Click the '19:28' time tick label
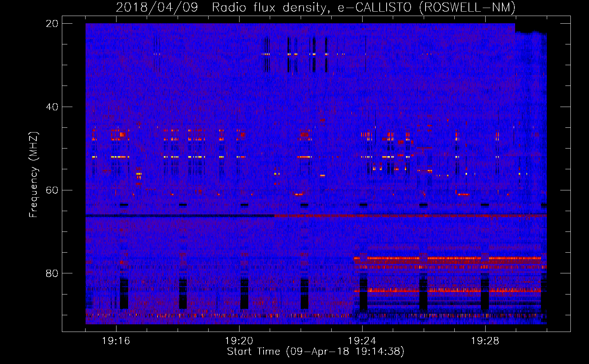 coord(485,341)
